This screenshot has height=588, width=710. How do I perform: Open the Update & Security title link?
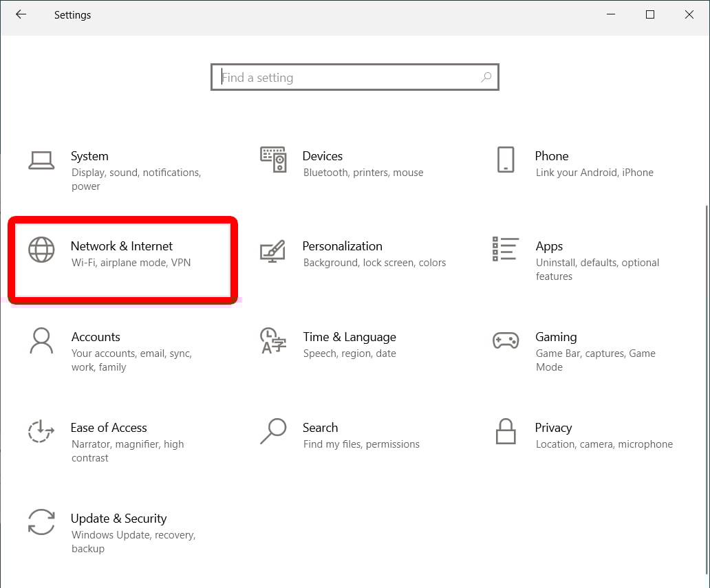pos(118,519)
